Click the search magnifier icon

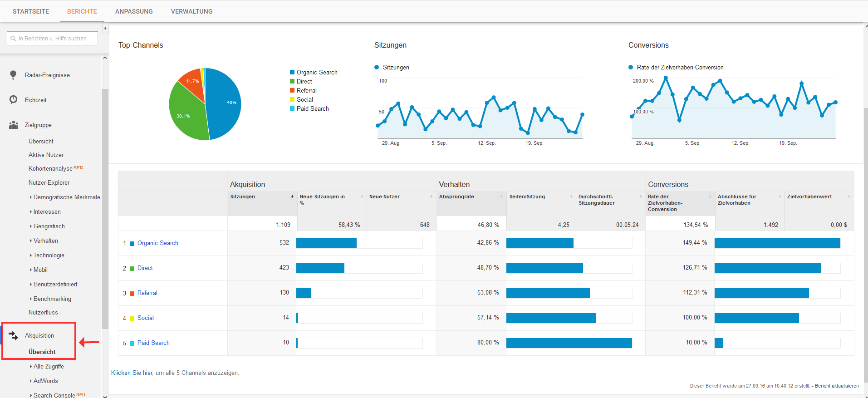click(13, 39)
